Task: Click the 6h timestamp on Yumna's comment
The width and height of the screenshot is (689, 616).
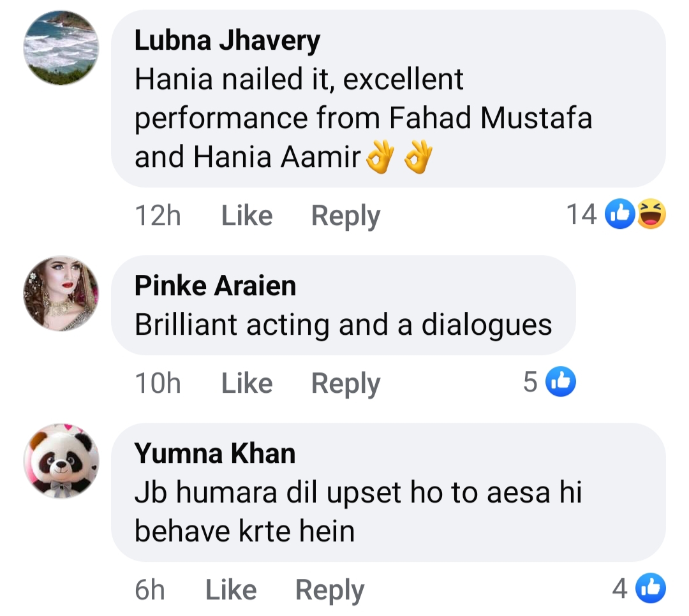Action: tap(150, 590)
